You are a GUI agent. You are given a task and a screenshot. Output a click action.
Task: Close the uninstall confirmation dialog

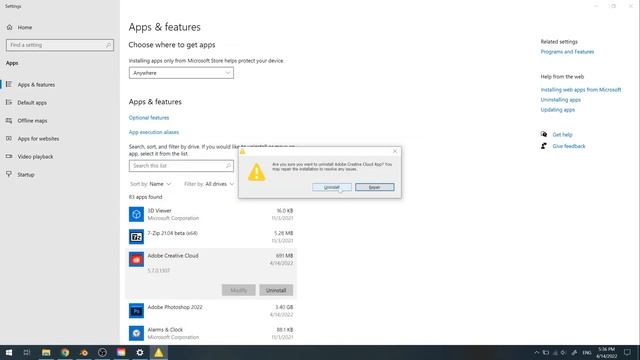pos(395,151)
